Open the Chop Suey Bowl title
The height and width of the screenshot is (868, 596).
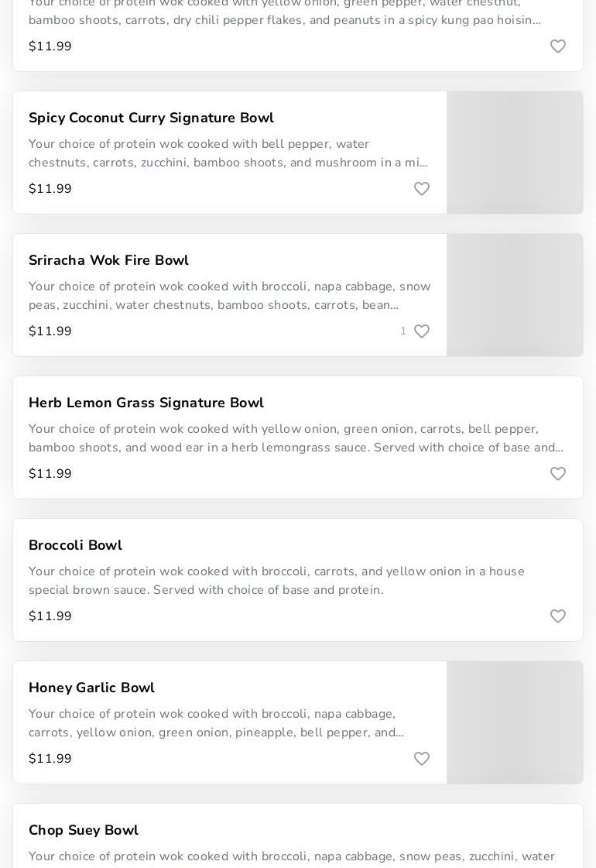coord(84,830)
